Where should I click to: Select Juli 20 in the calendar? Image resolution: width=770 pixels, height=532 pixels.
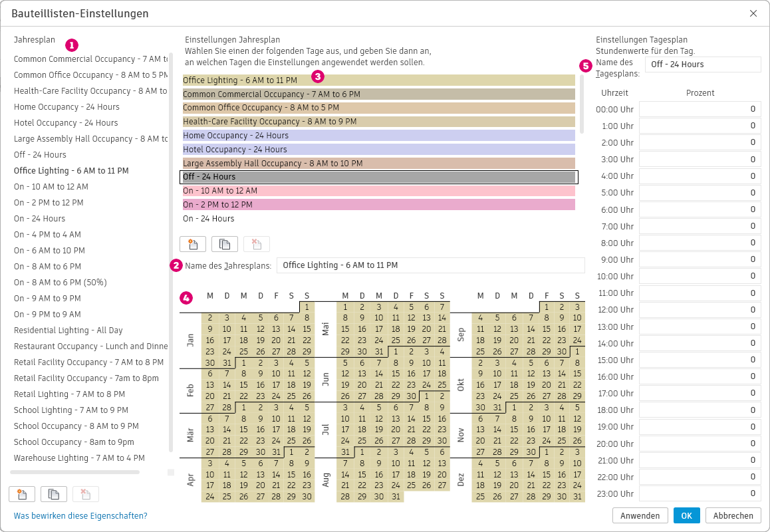396,430
